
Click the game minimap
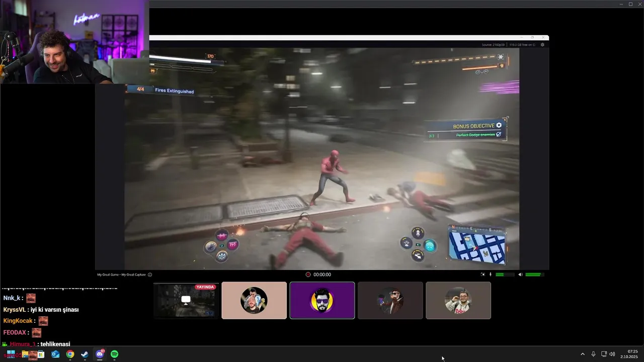(x=477, y=245)
